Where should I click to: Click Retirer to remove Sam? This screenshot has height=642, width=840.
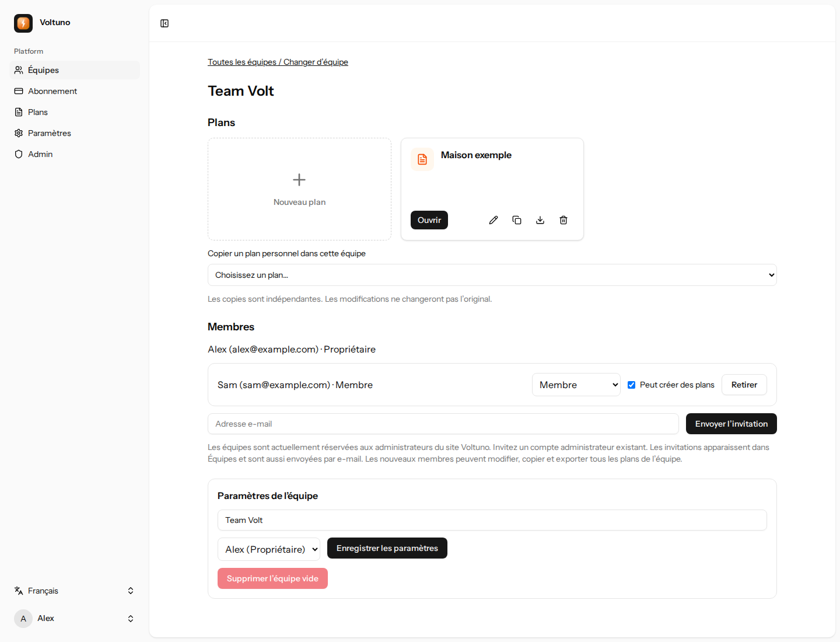(x=744, y=385)
